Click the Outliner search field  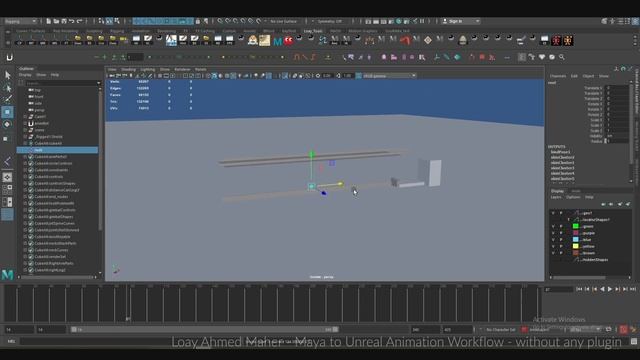(60, 83)
